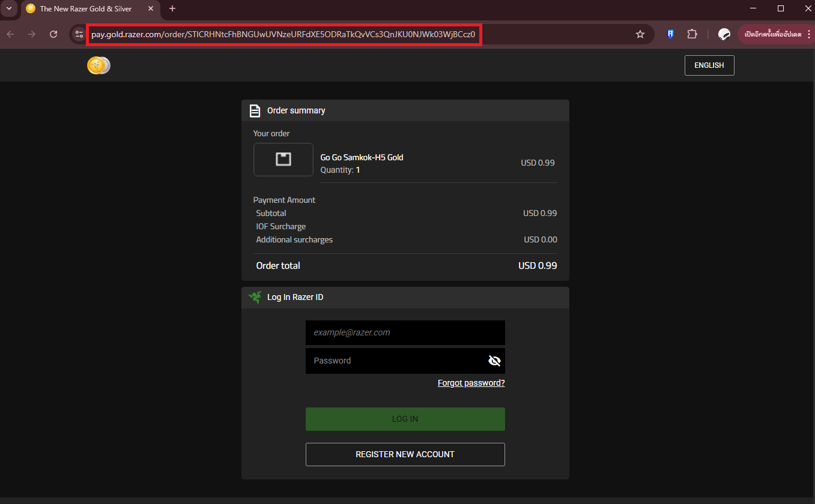
Task: Click the Subtotal label
Action: 271,213
